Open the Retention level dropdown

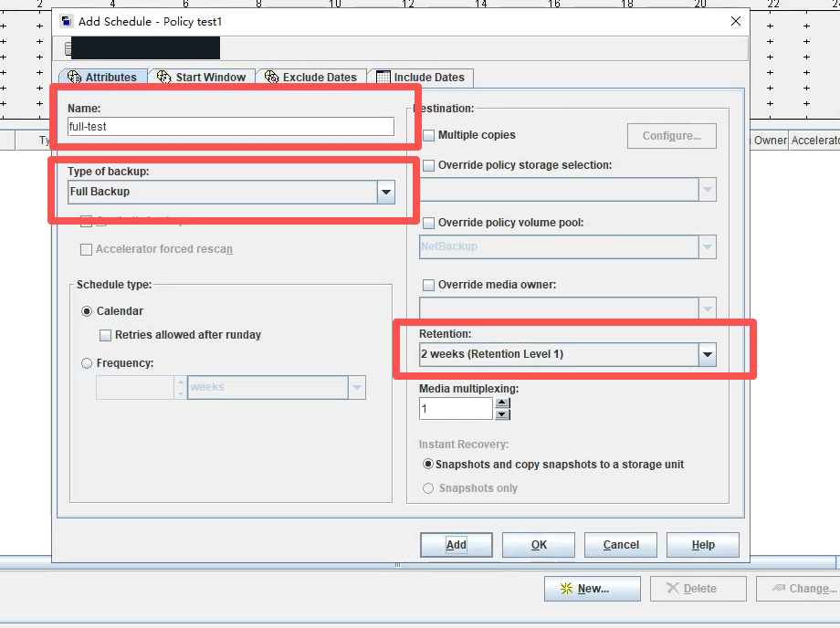pyautogui.click(x=708, y=354)
